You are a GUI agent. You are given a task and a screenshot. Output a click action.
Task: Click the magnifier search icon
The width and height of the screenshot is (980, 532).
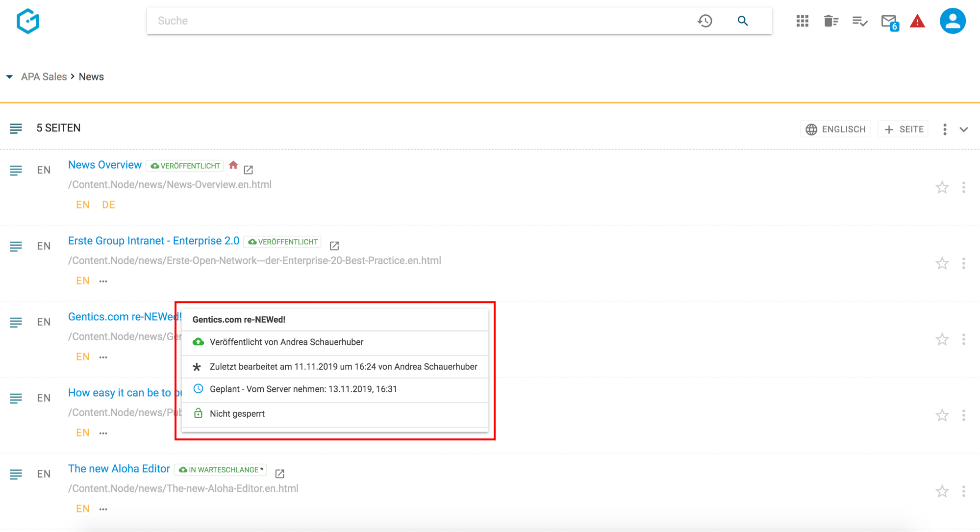click(x=743, y=21)
